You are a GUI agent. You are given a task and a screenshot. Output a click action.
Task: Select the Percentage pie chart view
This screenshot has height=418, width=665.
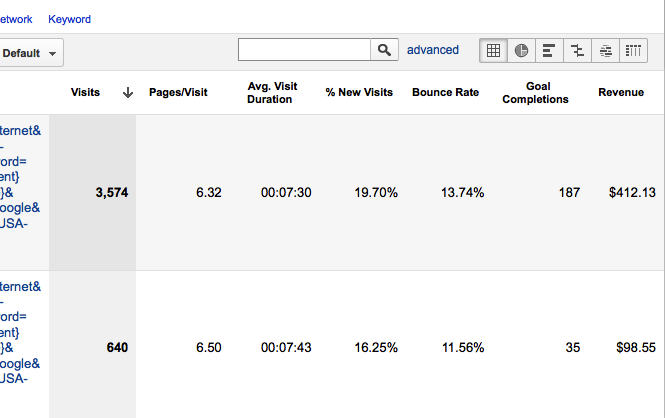pyautogui.click(x=521, y=50)
